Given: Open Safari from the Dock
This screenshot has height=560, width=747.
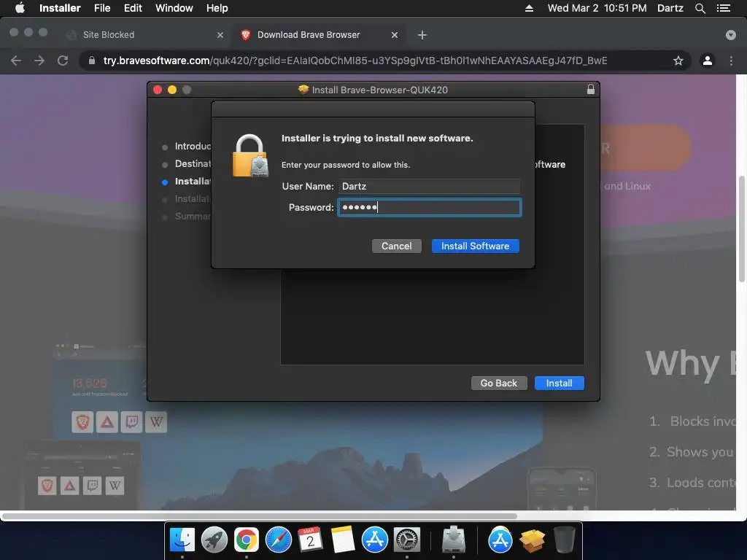Looking at the screenshot, I should click(278, 540).
